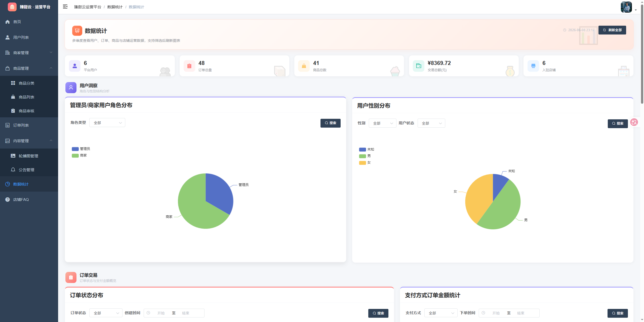
Task: Click the 刷新全部 button
Action: pos(612,30)
